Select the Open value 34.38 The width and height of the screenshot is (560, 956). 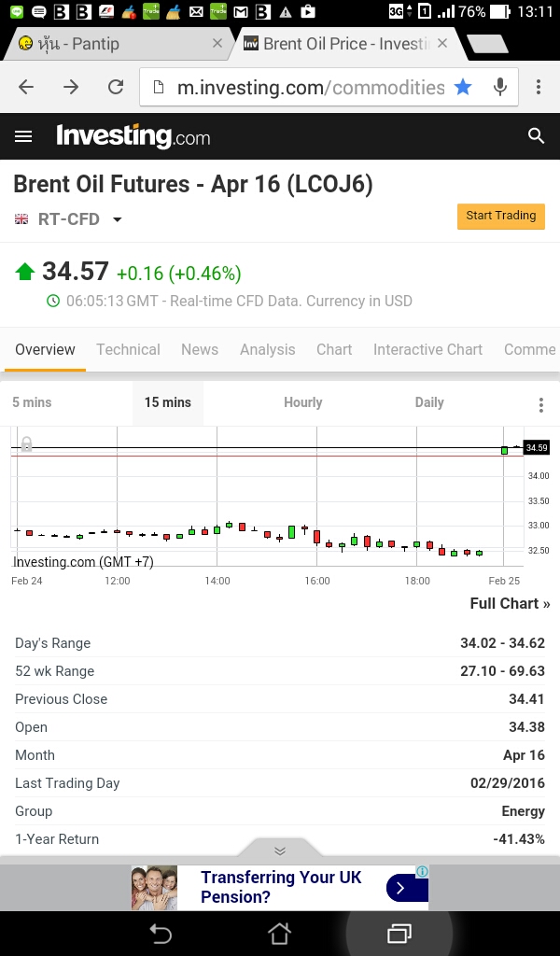(x=526, y=727)
